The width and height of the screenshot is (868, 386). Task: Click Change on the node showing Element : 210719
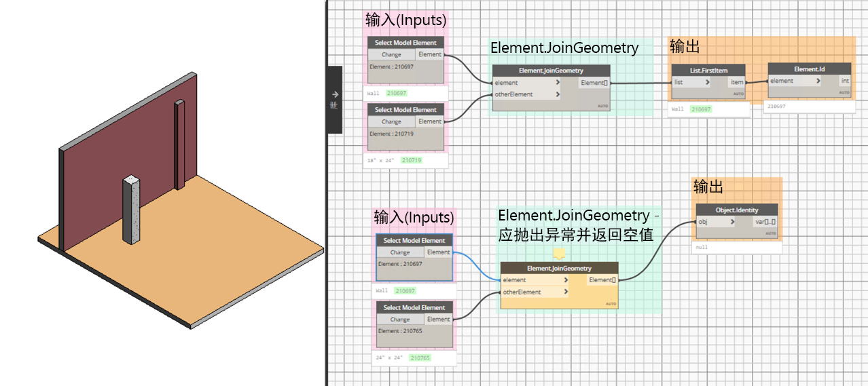(391, 121)
